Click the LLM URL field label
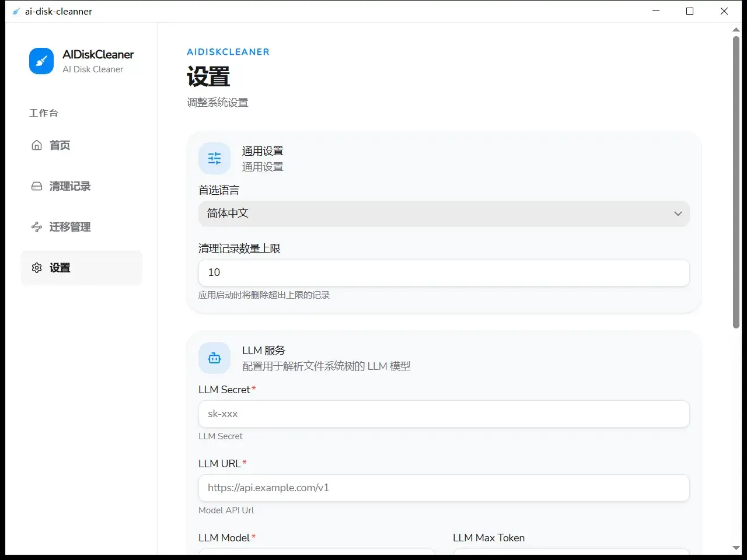 (219, 464)
